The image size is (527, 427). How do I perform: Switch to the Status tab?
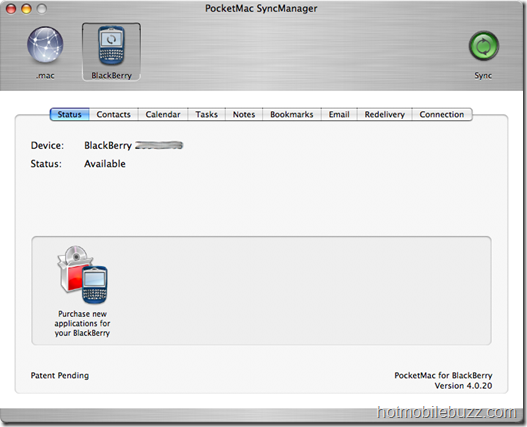[x=70, y=114]
